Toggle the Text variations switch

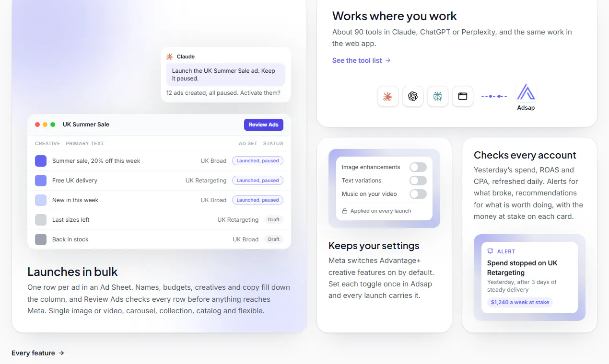[418, 181]
